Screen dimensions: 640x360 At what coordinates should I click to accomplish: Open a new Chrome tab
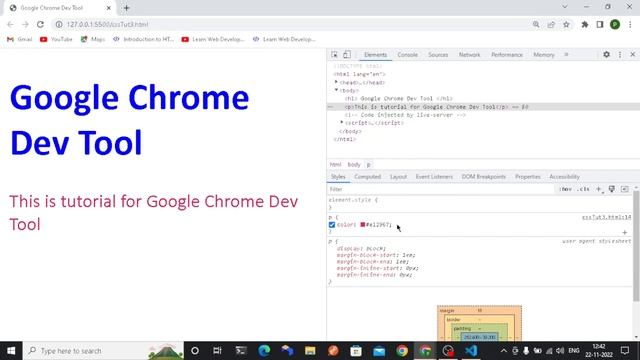[127, 8]
